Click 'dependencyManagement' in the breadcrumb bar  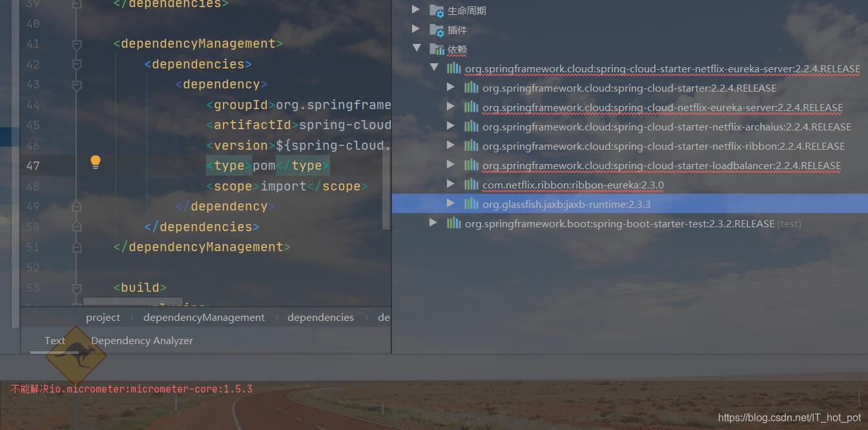coord(204,317)
